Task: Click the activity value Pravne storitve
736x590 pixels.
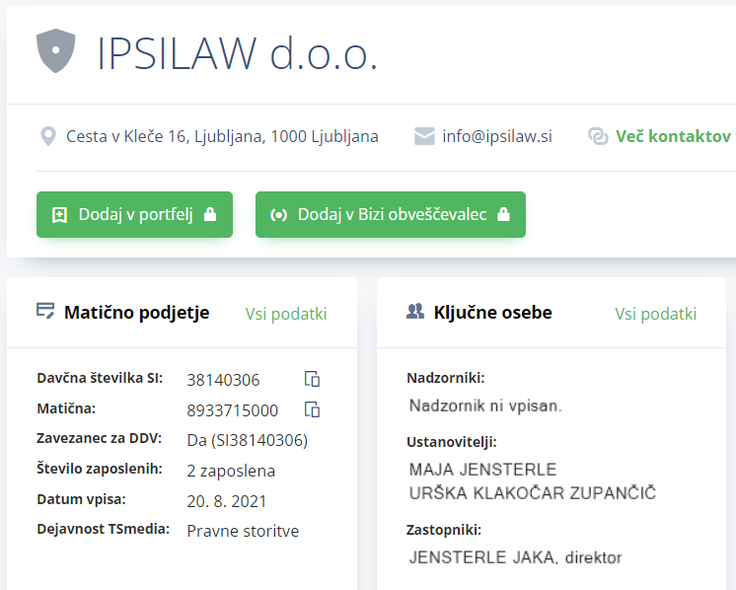Action: 243,531
